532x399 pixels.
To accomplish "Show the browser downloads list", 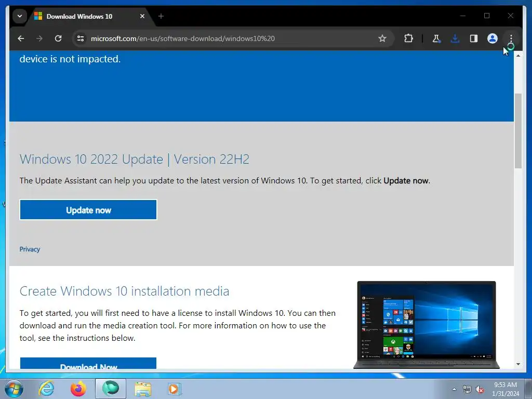I will point(455,38).
